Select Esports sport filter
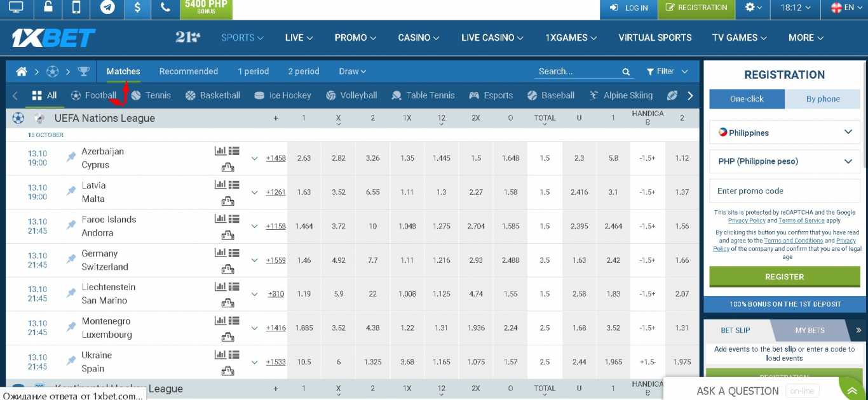868x400 pixels. pyautogui.click(x=491, y=95)
